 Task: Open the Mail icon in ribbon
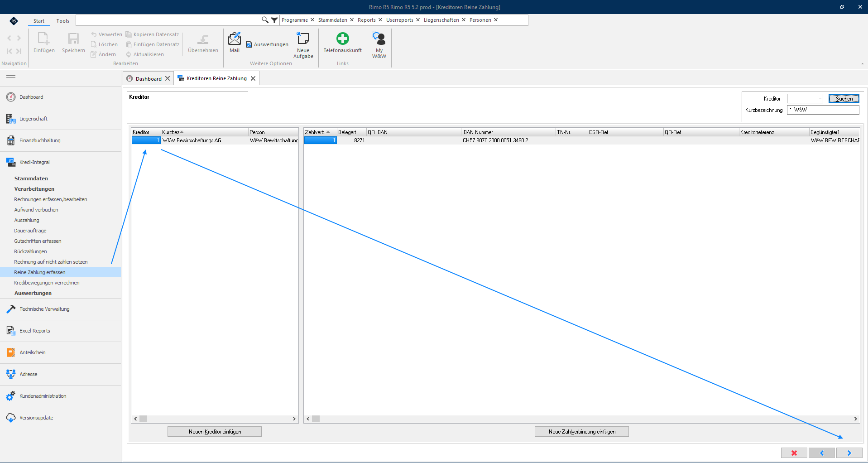[x=235, y=39]
